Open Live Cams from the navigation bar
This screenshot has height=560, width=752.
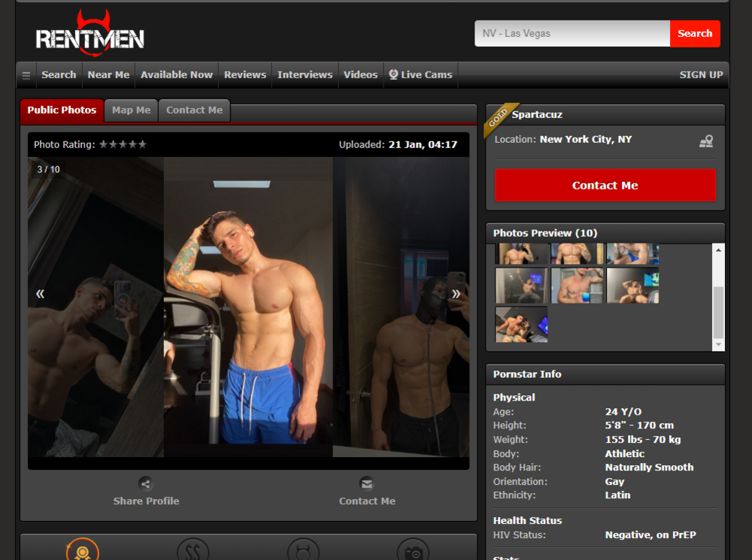tap(420, 75)
